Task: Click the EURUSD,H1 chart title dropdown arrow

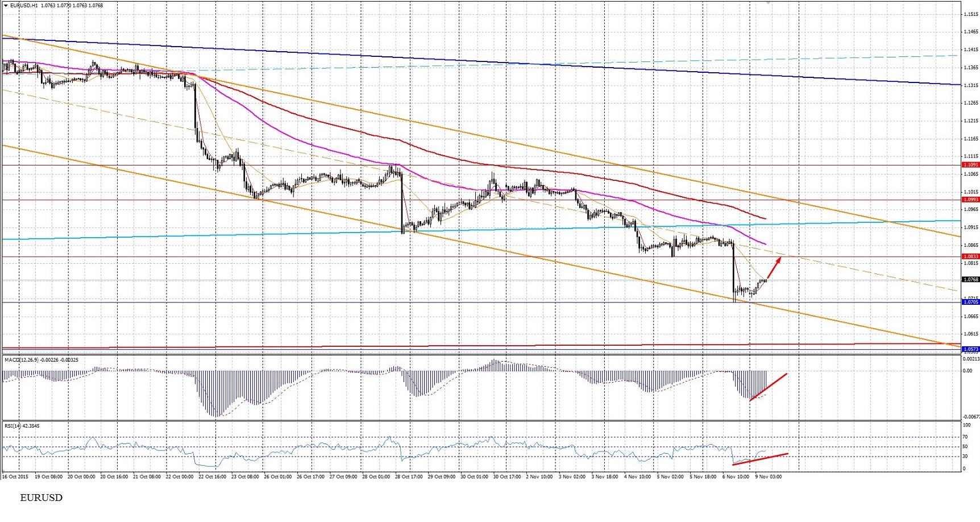Action: [x=6, y=5]
